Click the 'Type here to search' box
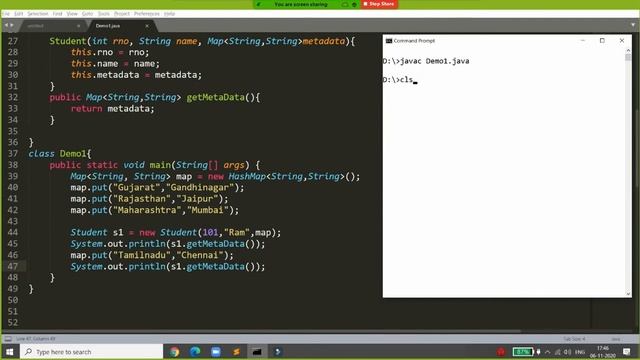Viewport: 640px width, 360px height. click(91, 351)
